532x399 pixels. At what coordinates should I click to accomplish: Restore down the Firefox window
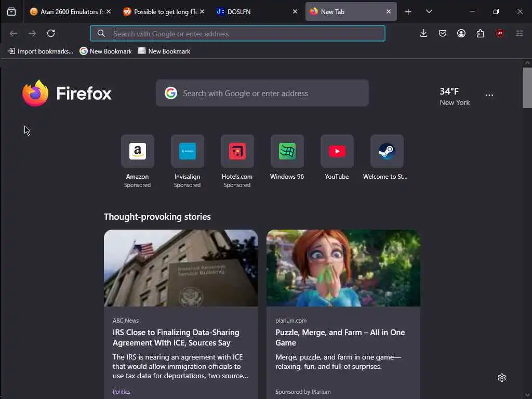[496, 11]
